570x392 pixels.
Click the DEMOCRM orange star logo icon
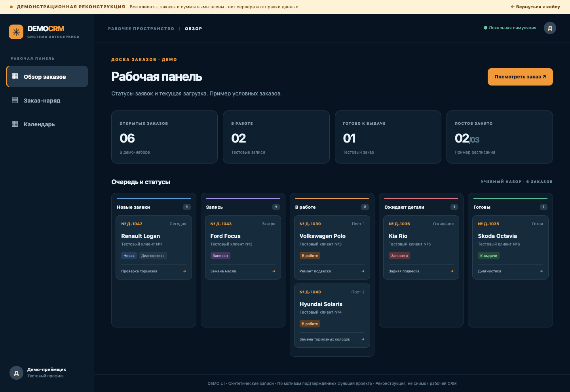coord(16,32)
